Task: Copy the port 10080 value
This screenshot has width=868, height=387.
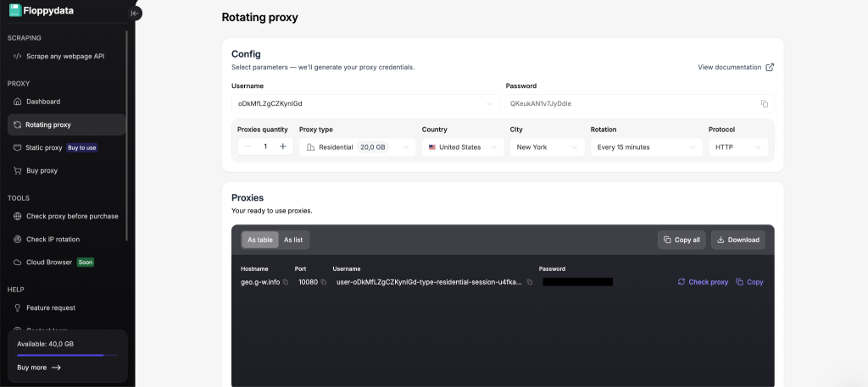Action: click(x=324, y=282)
